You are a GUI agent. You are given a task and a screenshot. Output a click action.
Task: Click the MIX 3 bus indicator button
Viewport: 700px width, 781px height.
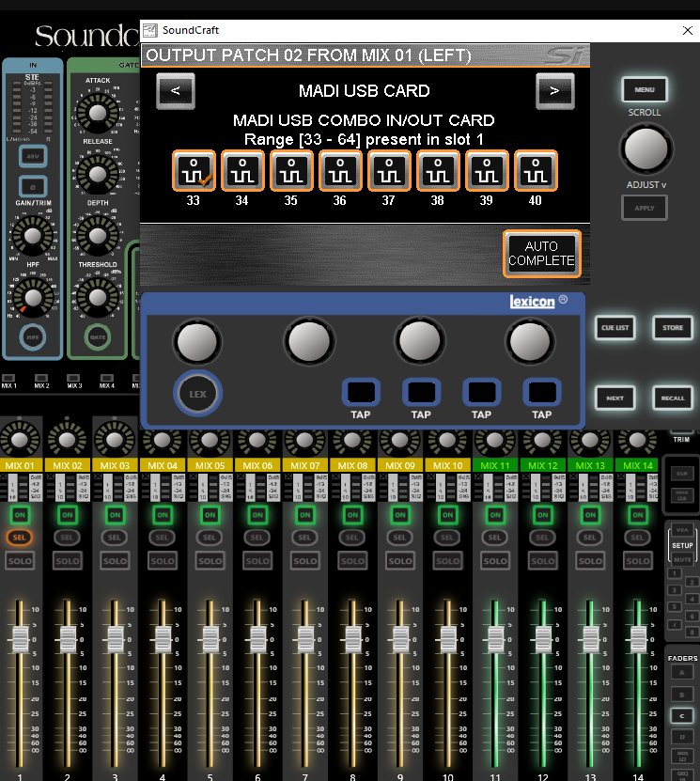coord(74,378)
